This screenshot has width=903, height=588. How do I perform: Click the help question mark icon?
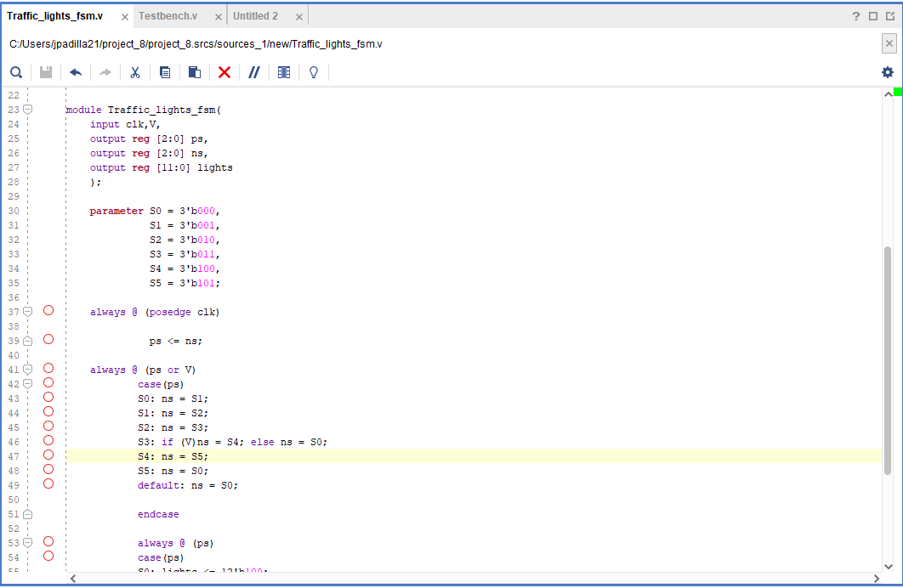point(855,14)
